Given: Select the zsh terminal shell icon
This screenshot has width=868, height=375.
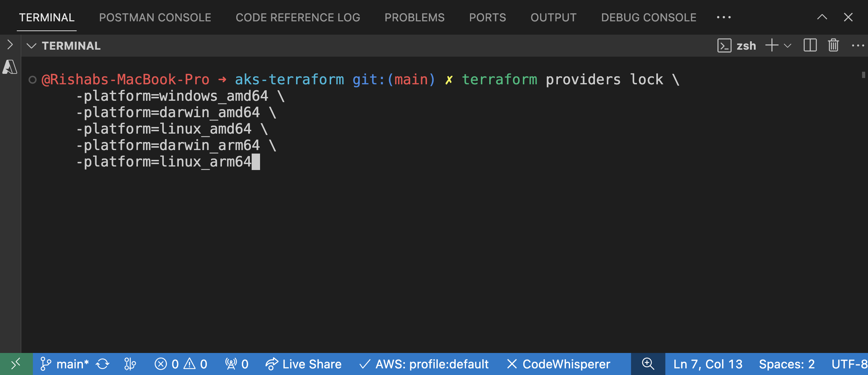Looking at the screenshot, I should 724,45.
